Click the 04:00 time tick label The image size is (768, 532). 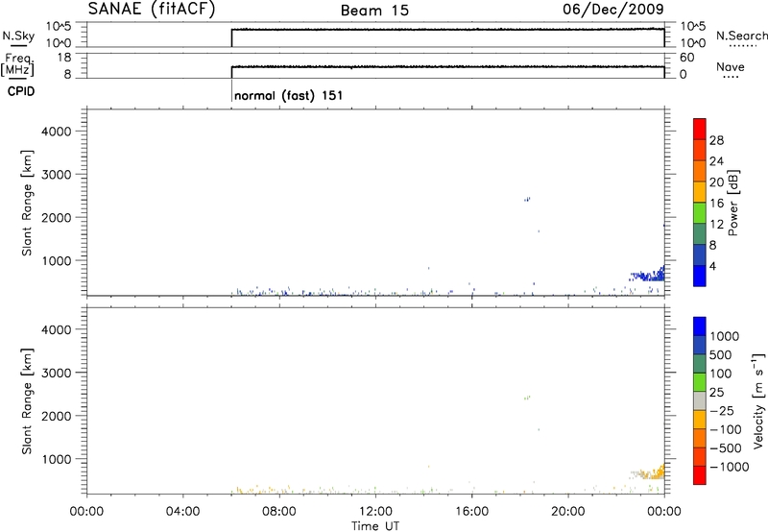click(182, 512)
